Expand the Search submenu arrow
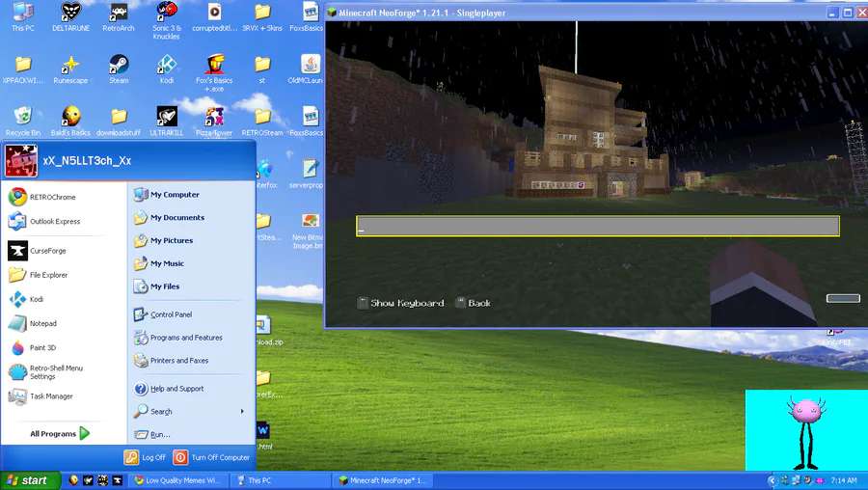Viewport: 868px width, 490px height. (242, 411)
